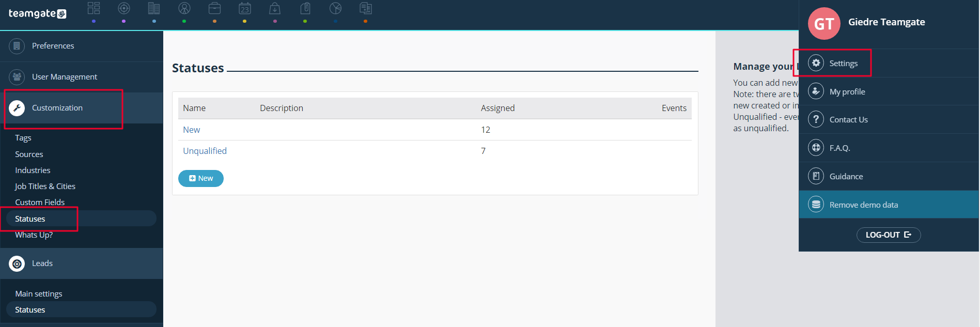980x327 pixels.
Task: Open the Insights pie chart icon
Action: (x=335, y=8)
